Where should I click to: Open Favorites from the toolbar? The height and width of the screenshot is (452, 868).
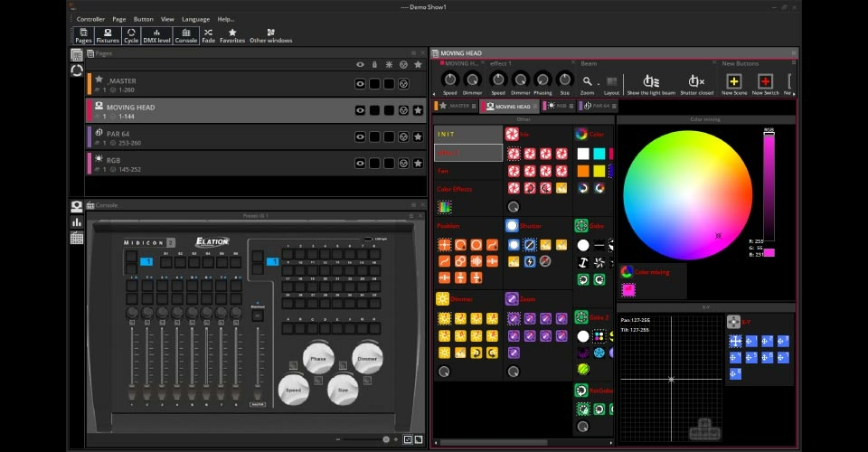[232, 35]
